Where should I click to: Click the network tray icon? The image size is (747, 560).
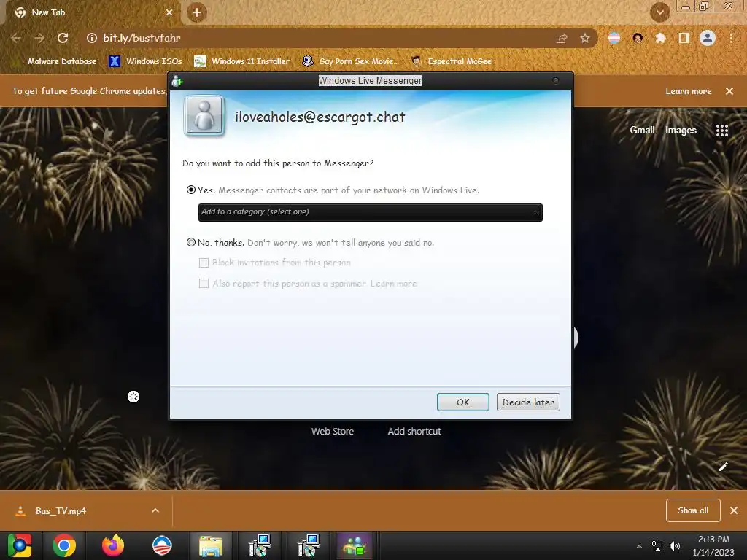pos(657,546)
